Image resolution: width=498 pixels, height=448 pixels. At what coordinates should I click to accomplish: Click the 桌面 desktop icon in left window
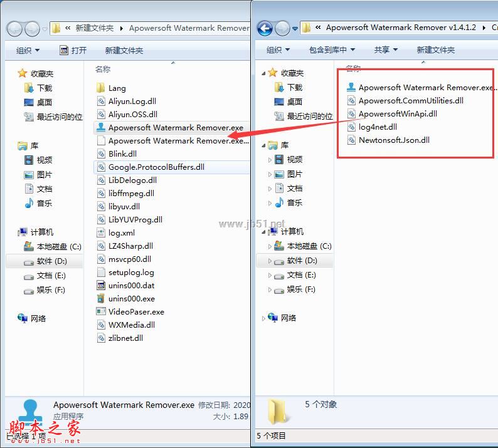click(x=29, y=102)
